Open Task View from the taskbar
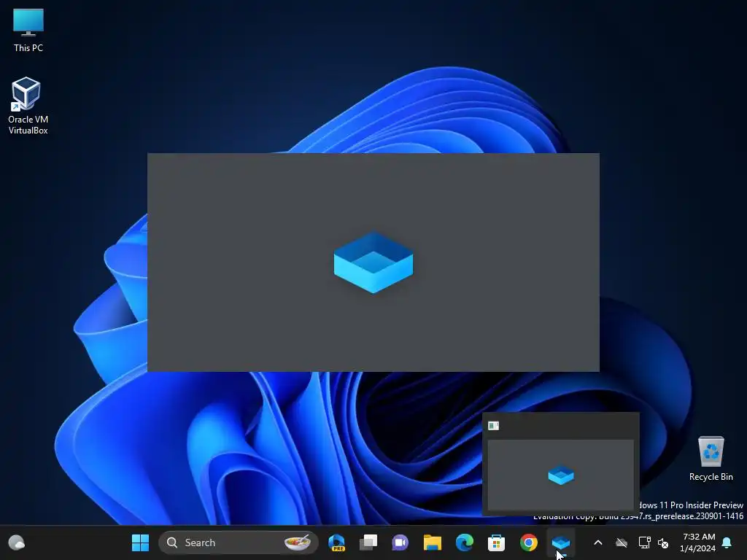The image size is (747, 560). tap(368, 542)
